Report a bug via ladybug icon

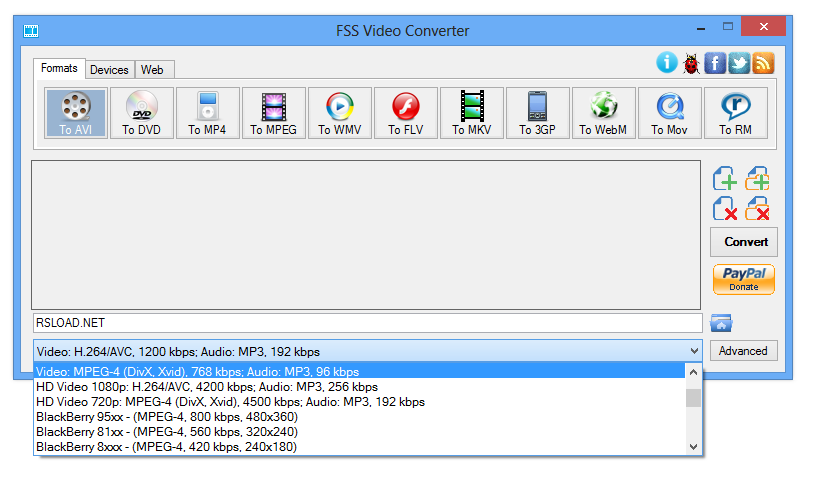tap(691, 63)
